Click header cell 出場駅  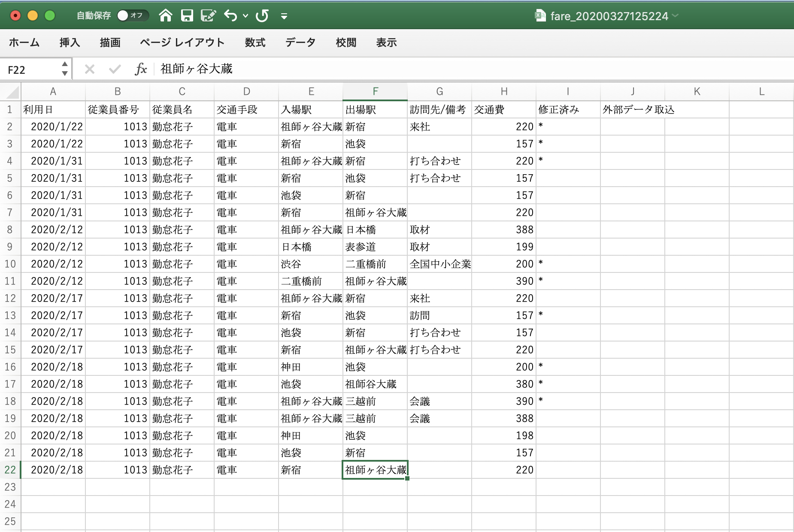(375, 109)
